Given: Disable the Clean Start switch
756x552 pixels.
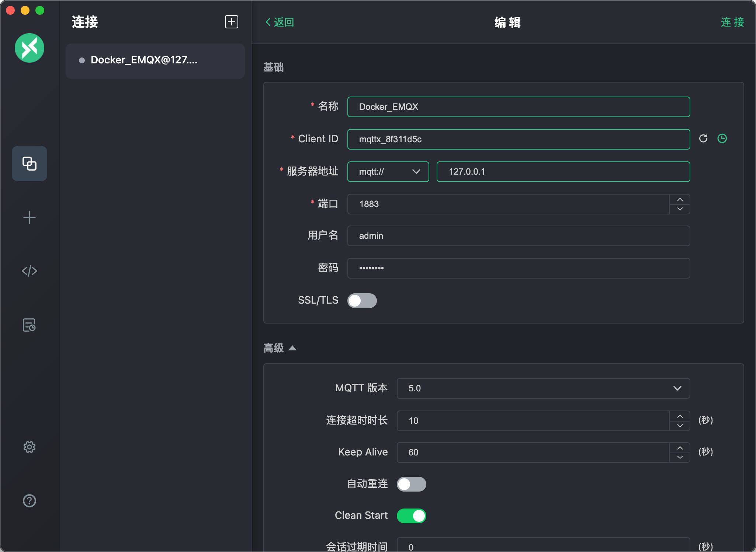Looking at the screenshot, I should click(412, 516).
